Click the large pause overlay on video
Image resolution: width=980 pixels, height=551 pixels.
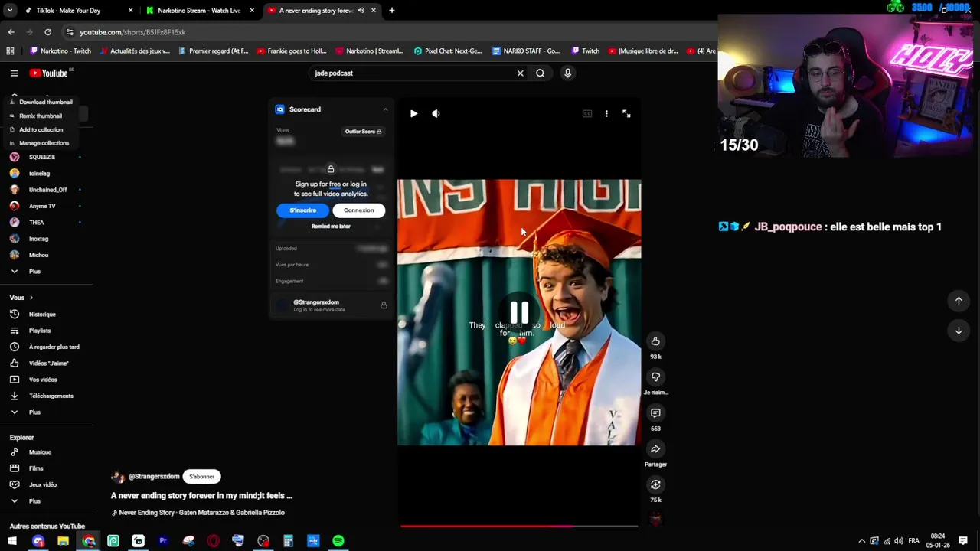tap(519, 312)
